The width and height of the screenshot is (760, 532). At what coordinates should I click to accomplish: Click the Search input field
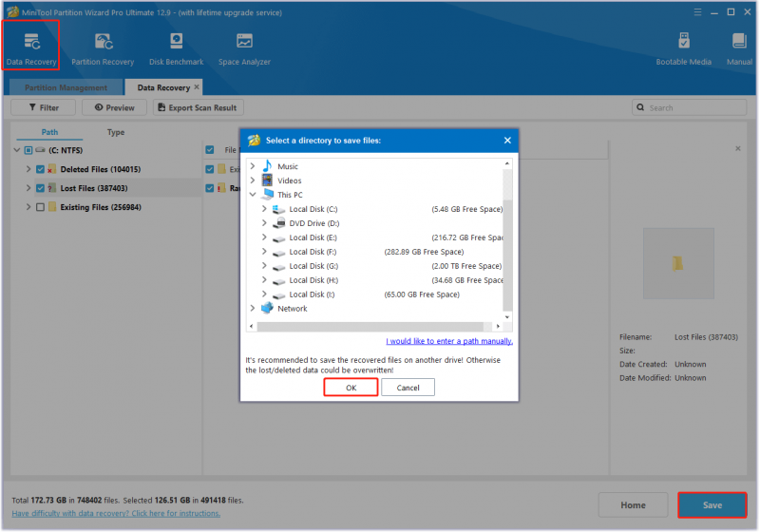point(690,107)
